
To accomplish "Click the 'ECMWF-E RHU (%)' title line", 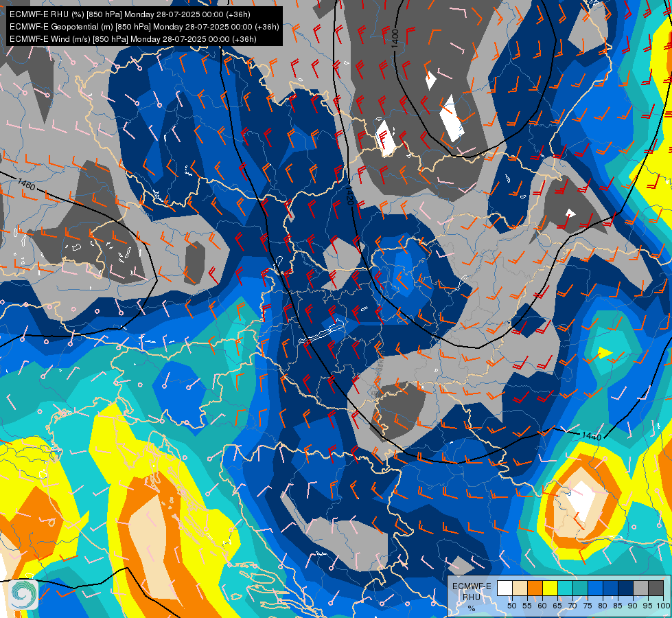I will click(x=130, y=14).
